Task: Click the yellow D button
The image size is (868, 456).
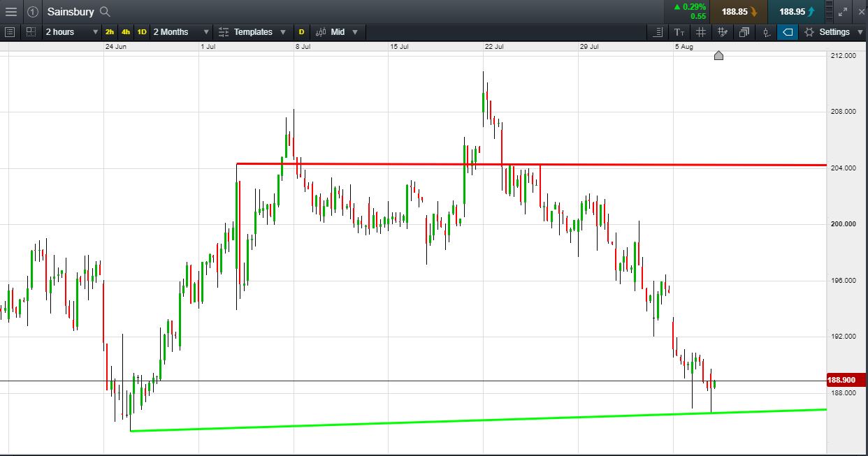Action: [302, 32]
